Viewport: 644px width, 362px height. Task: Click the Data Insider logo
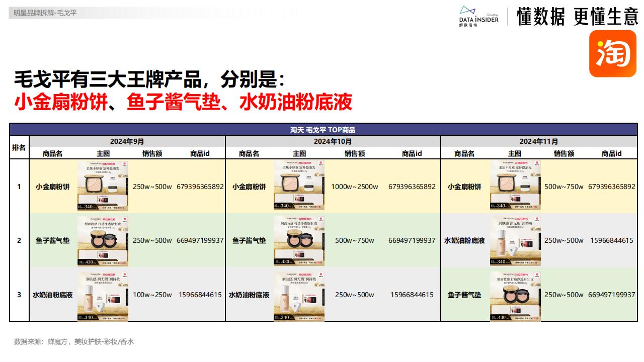click(x=478, y=16)
